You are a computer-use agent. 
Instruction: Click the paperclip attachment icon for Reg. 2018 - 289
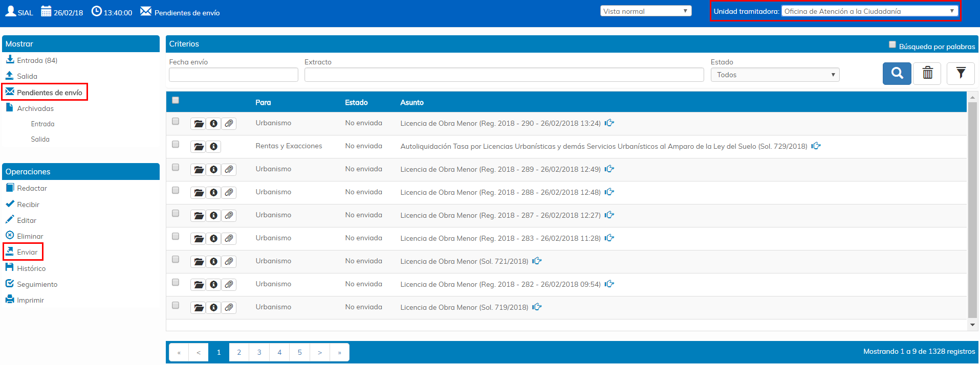tap(229, 170)
